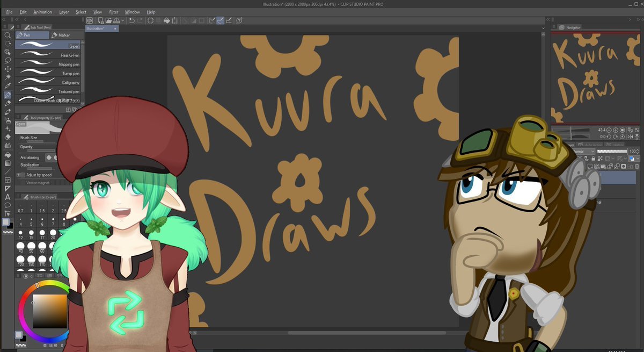
Task: Click the New file icon
Action: (x=100, y=20)
